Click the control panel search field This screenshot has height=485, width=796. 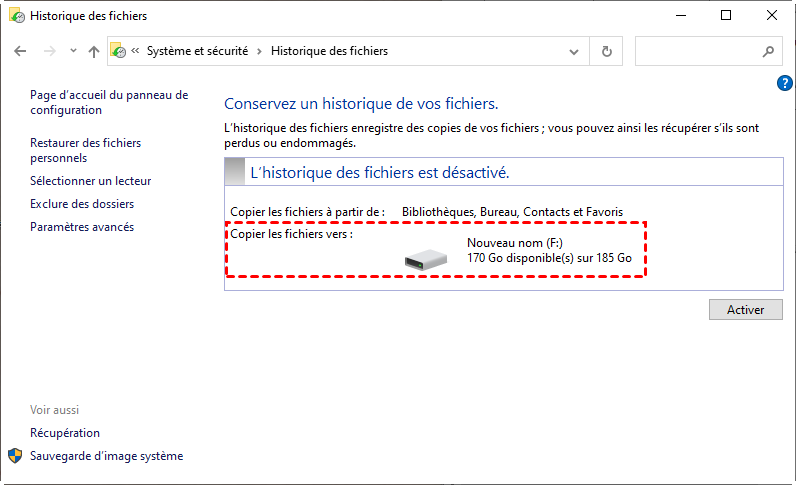(x=698, y=51)
